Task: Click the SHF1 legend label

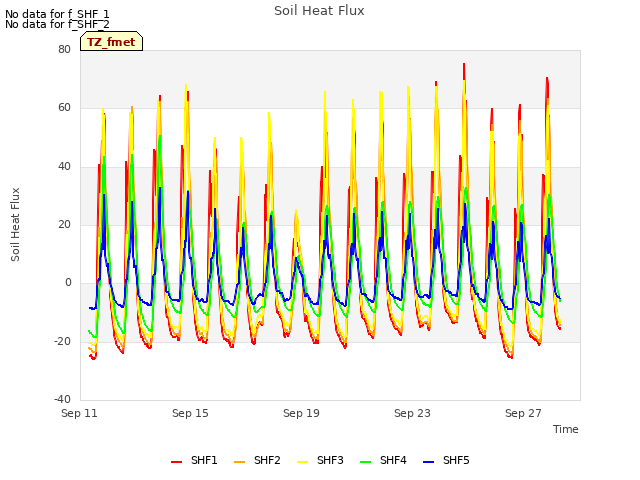Action: [x=204, y=460]
